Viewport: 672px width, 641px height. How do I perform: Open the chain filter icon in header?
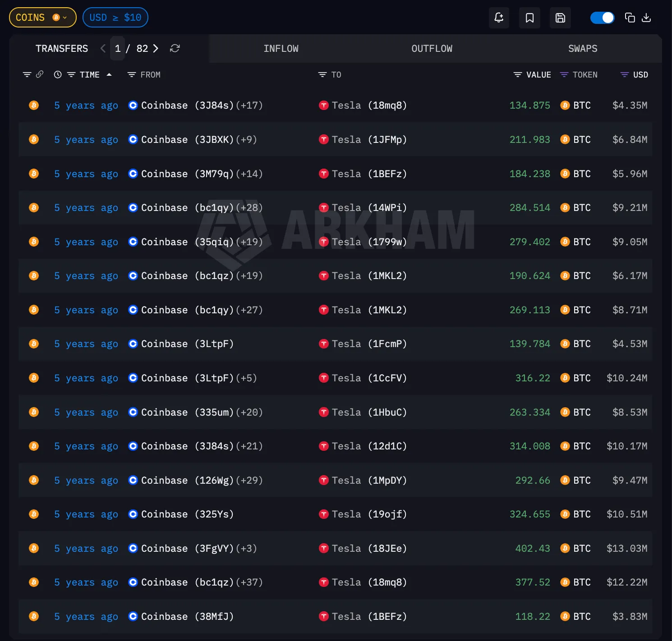tap(27, 74)
